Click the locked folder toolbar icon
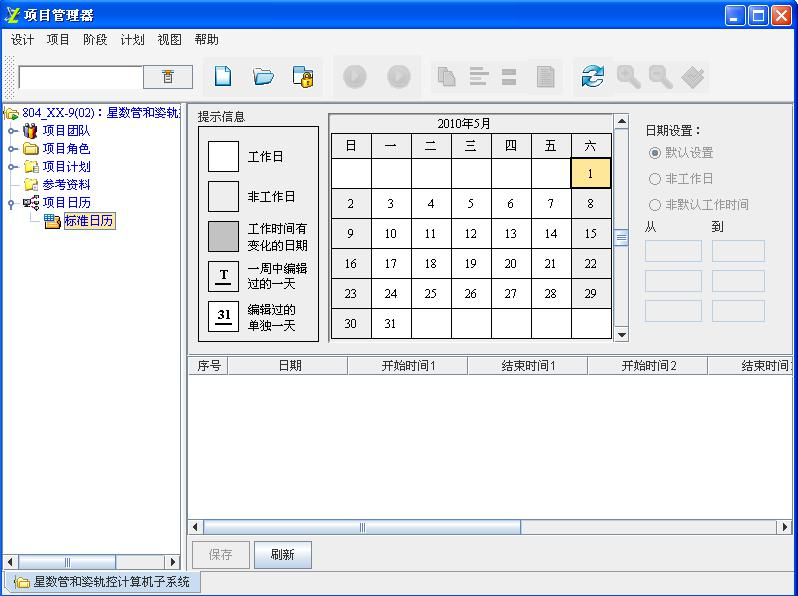 coord(303,76)
